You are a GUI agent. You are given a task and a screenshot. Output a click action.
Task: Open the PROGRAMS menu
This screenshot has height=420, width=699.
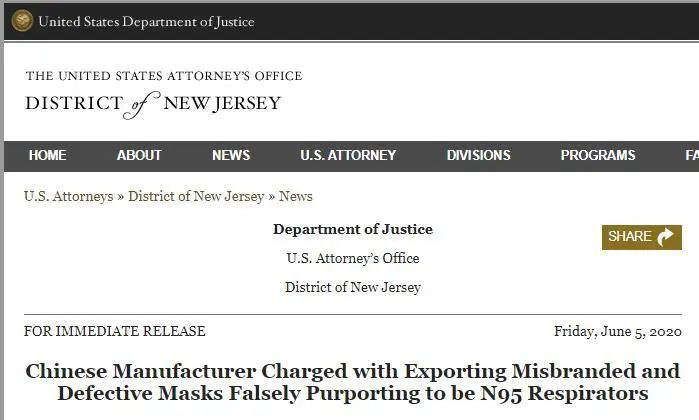click(x=598, y=155)
